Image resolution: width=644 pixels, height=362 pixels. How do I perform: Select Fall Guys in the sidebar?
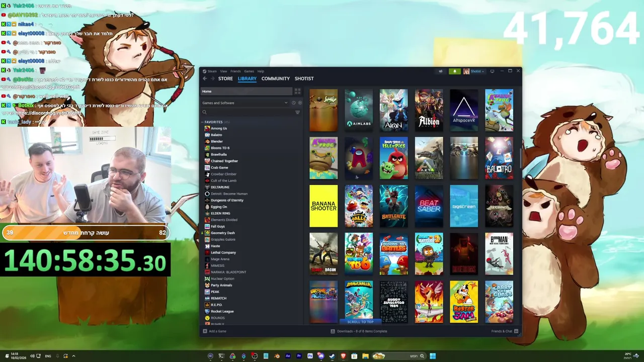[x=218, y=226]
